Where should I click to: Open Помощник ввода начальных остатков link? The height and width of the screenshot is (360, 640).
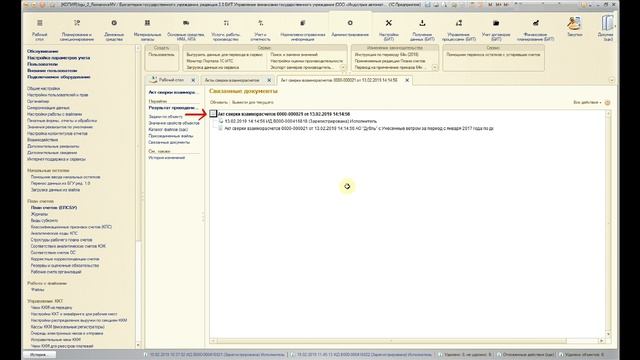pyautogui.click(x=65, y=177)
